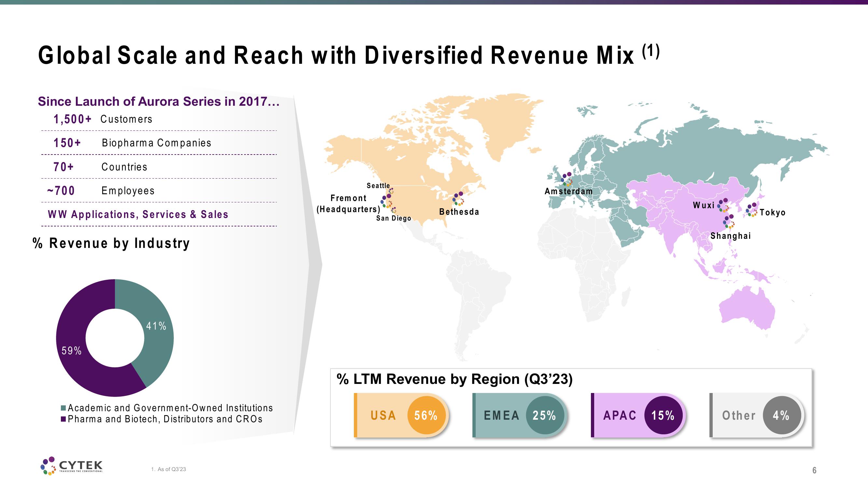Click the 'Academic and Government-Owned Institutions' legend text
Viewport: 868px width, 488px height.
170,408
